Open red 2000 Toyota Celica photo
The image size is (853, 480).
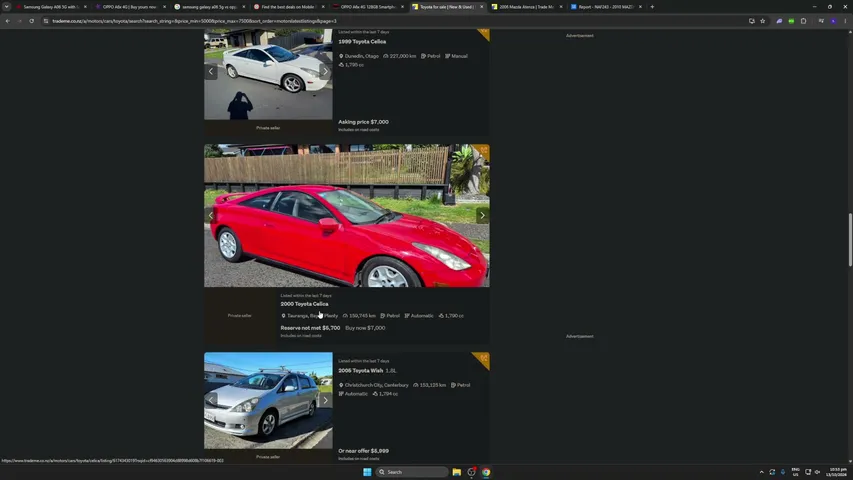pos(347,216)
